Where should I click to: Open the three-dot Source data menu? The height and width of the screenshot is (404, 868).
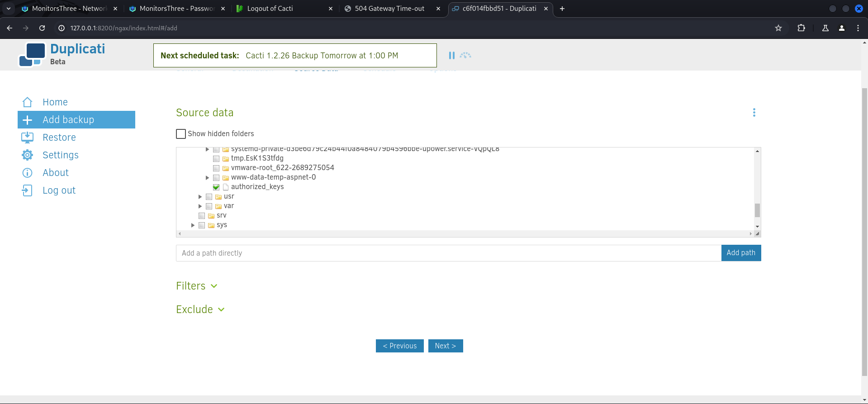click(x=754, y=113)
